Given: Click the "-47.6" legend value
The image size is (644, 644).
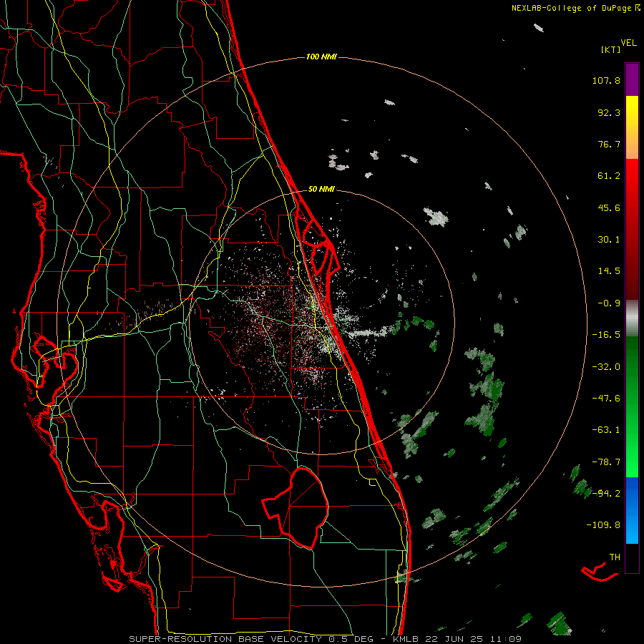Looking at the screenshot, I should [x=606, y=399].
